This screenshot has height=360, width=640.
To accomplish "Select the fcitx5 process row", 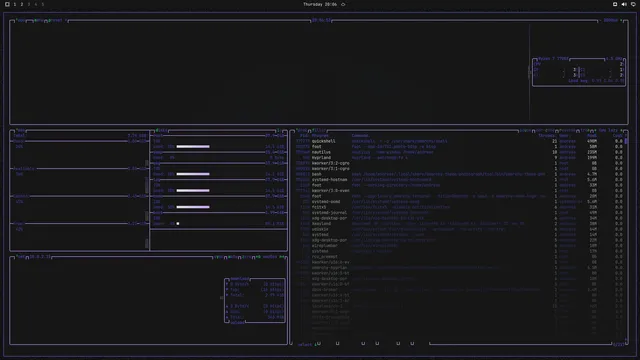I will (459, 207).
